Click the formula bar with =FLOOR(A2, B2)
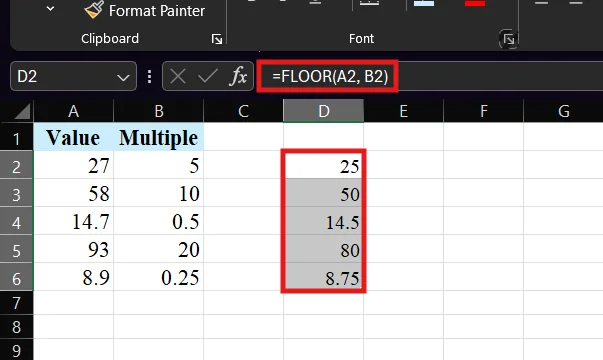 point(430,76)
